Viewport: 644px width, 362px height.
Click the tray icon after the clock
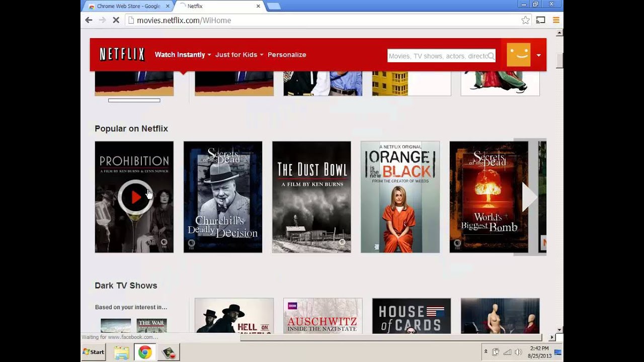coord(557,352)
